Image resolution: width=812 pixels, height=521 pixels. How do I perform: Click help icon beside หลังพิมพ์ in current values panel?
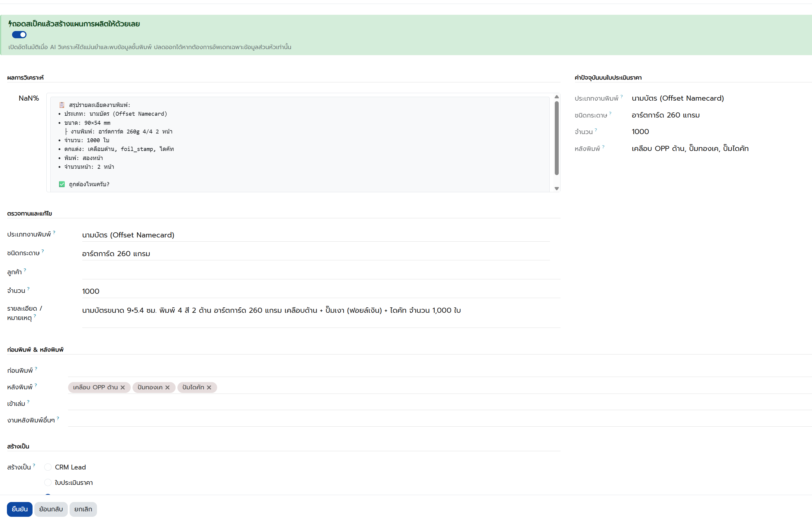tap(603, 147)
